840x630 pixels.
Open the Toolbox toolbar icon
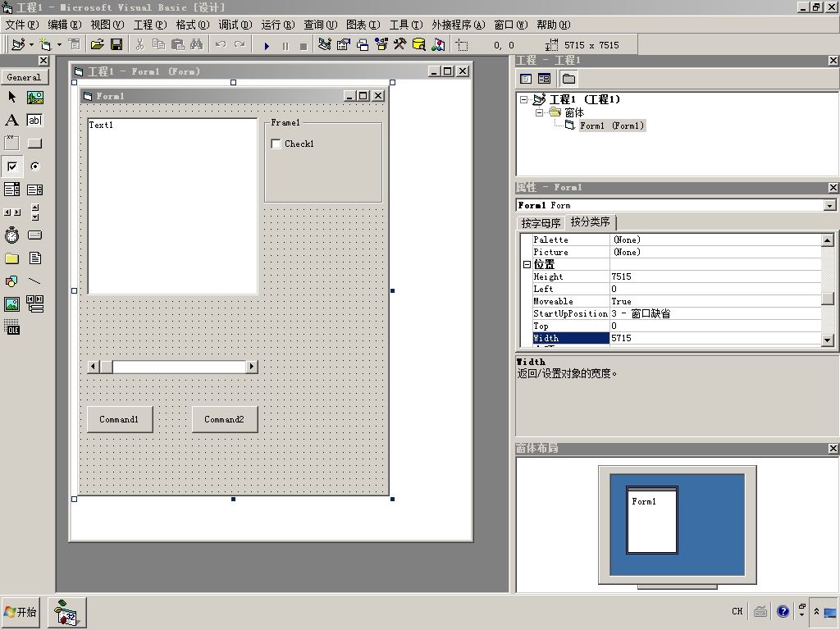pos(399,45)
